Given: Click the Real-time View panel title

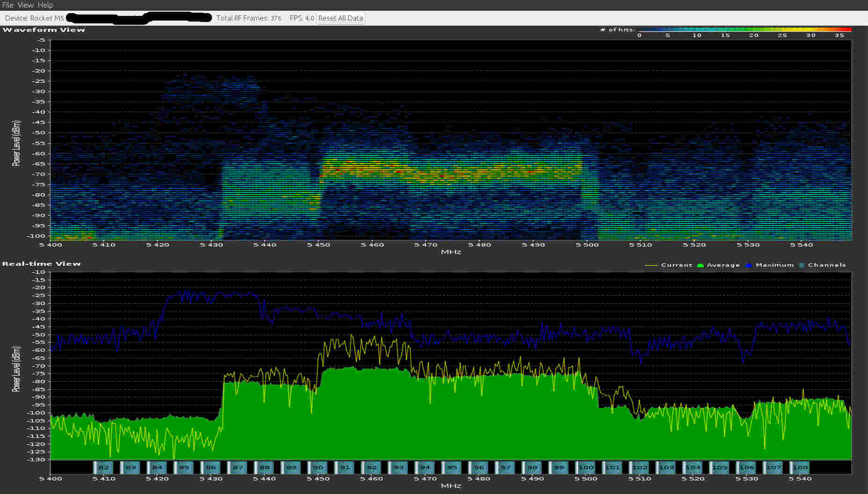Looking at the screenshot, I should point(42,264).
